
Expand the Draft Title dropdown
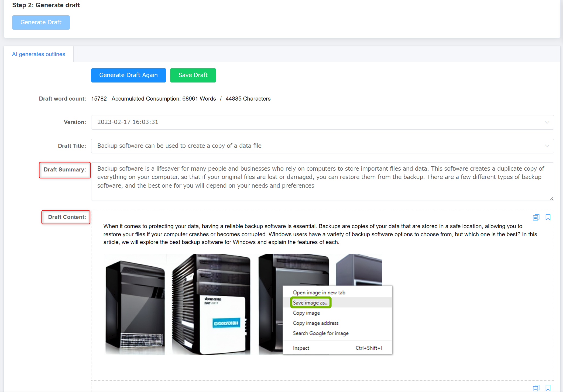(322, 146)
